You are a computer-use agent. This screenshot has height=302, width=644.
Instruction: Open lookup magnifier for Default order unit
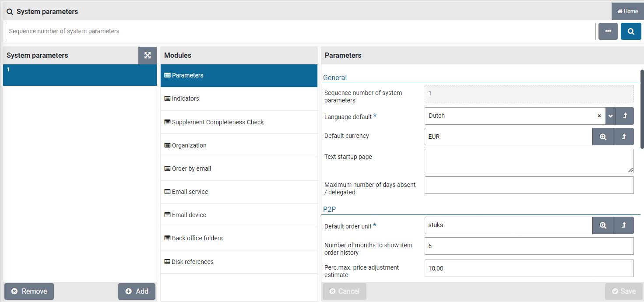[603, 225]
